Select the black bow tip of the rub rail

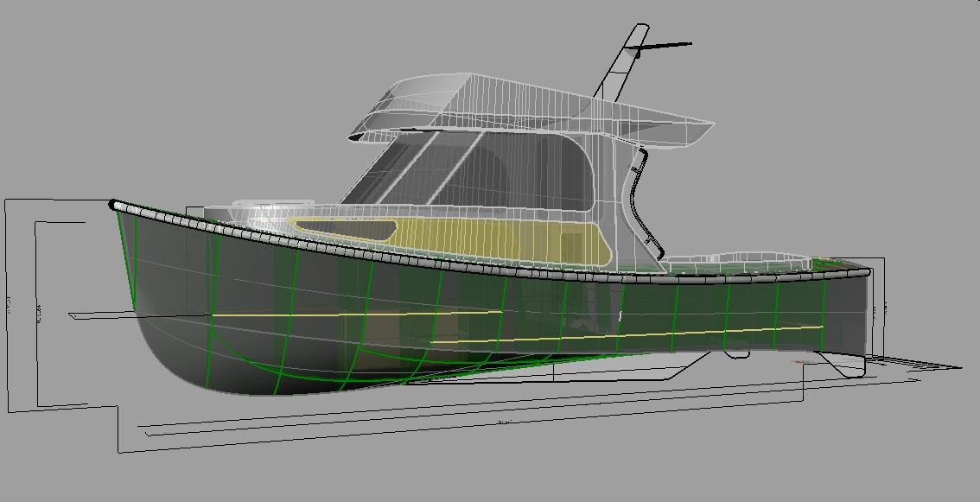(112, 205)
